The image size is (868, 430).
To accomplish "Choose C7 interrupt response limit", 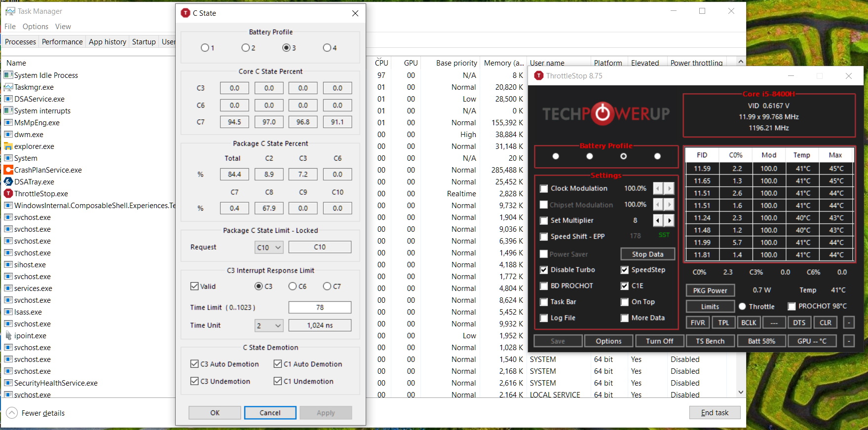I will pyautogui.click(x=327, y=287).
